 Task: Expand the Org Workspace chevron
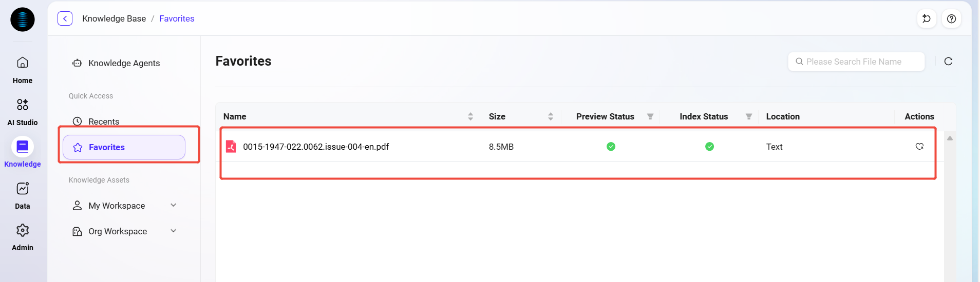pos(173,231)
